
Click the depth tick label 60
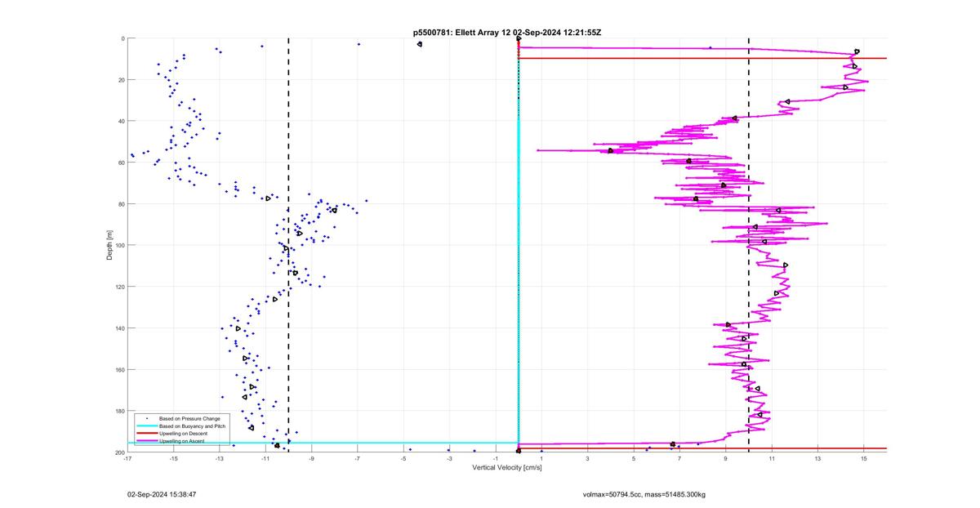point(120,163)
